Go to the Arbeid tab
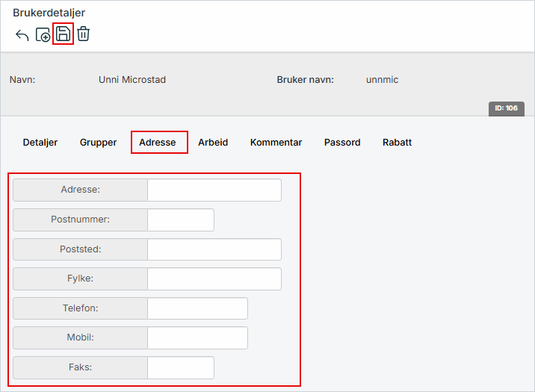This screenshot has height=392, width=535. tap(213, 143)
